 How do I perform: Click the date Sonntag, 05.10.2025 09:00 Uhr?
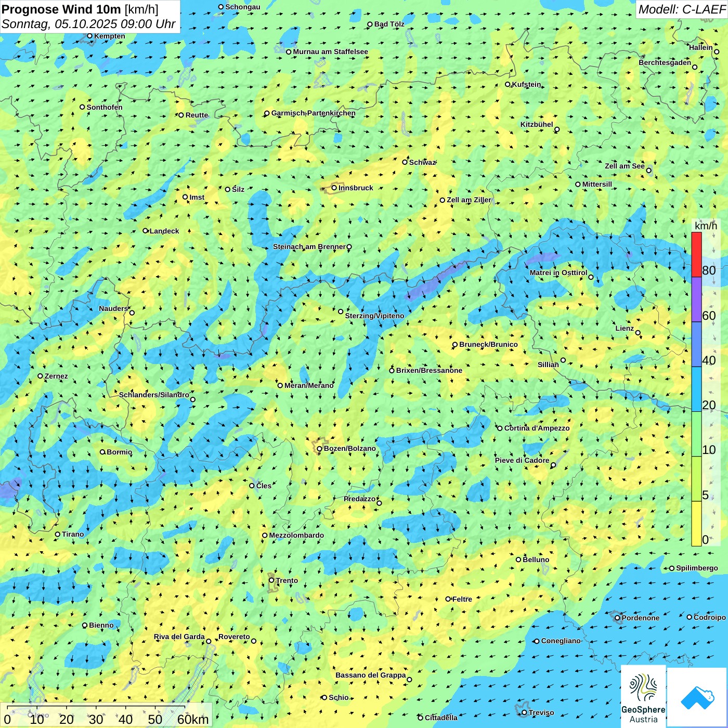click(88, 24)
